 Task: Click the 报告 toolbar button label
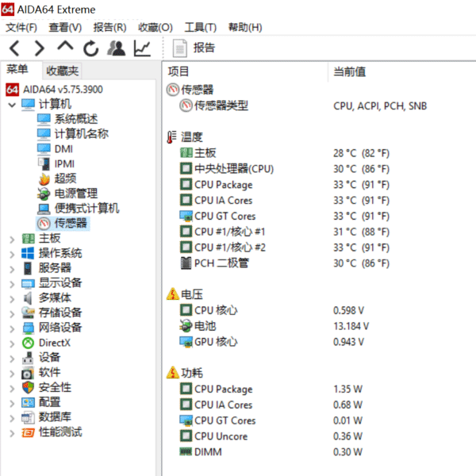click(x=204, y=48)
